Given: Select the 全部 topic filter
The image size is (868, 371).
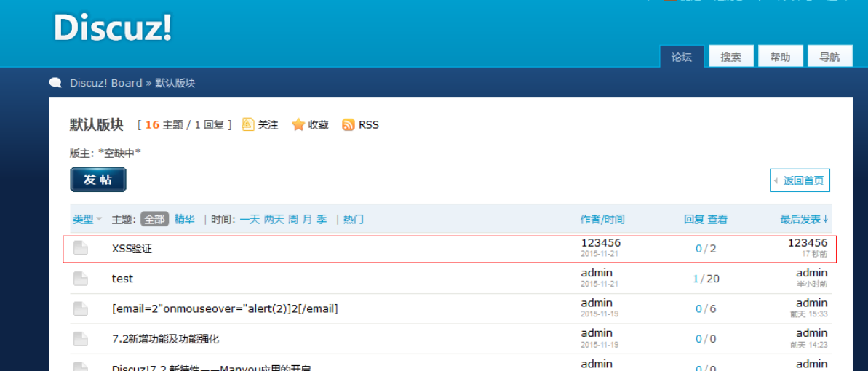Looking at the screenshot, I should tap(154, 219).
